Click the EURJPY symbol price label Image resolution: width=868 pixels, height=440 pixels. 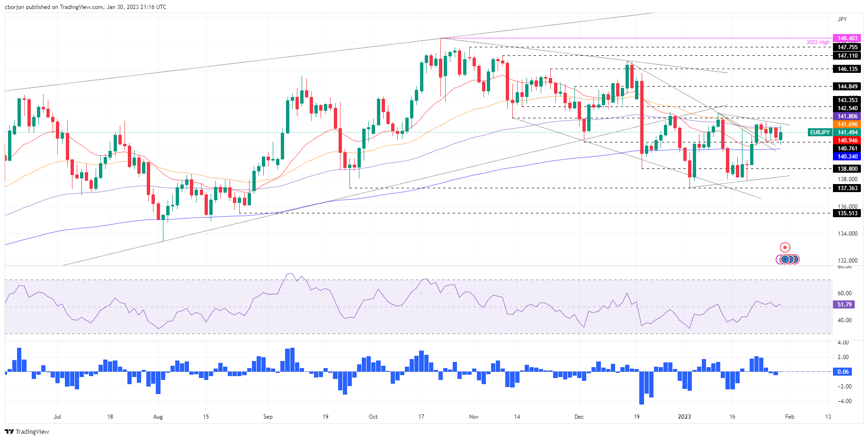point(820,132)
